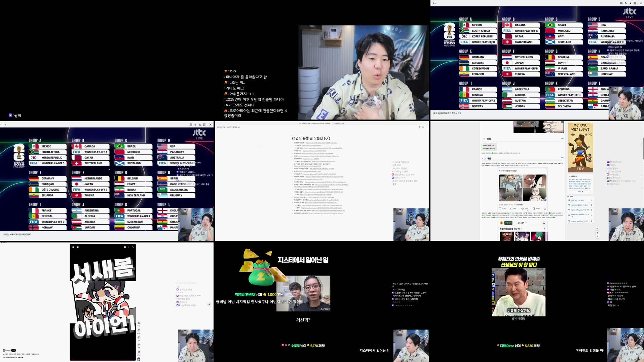Image resolution: width=644 pixels, height=362 pixels.
Task: Click the 편집 link next to 개요
Action: click(x=562, y=138)
